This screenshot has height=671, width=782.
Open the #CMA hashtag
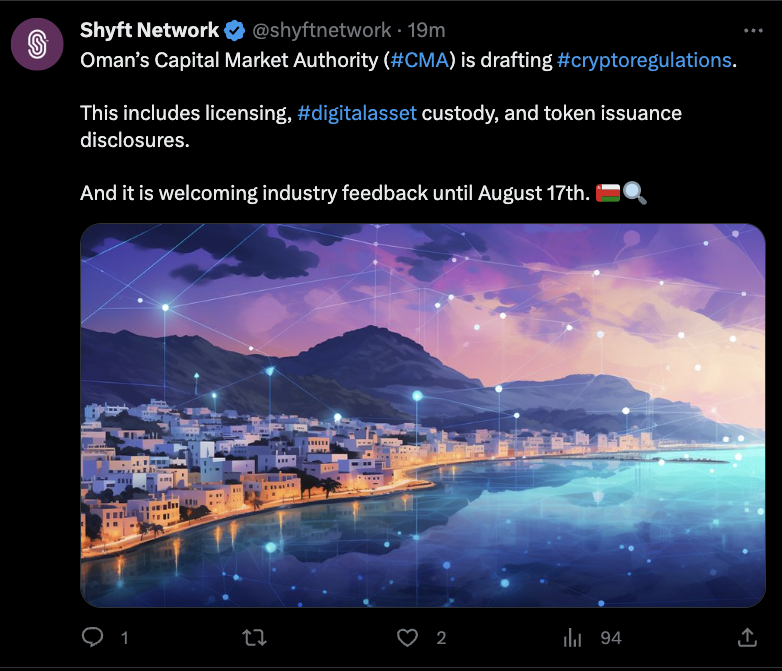click(417, 60)
